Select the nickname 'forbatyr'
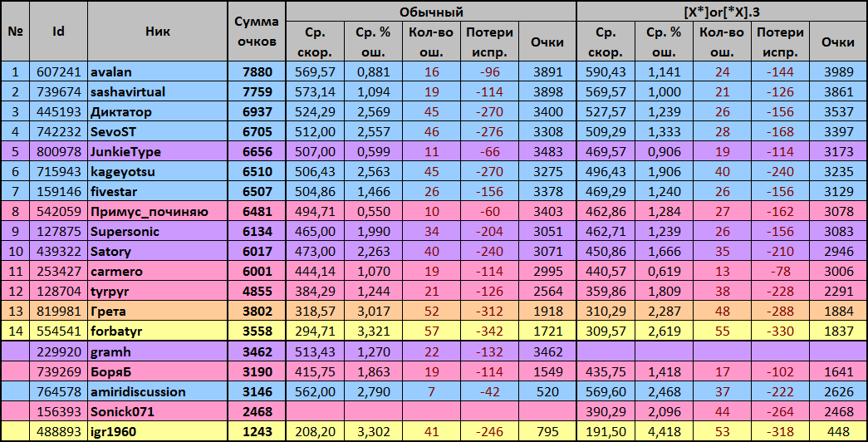 tap(157, 331)
